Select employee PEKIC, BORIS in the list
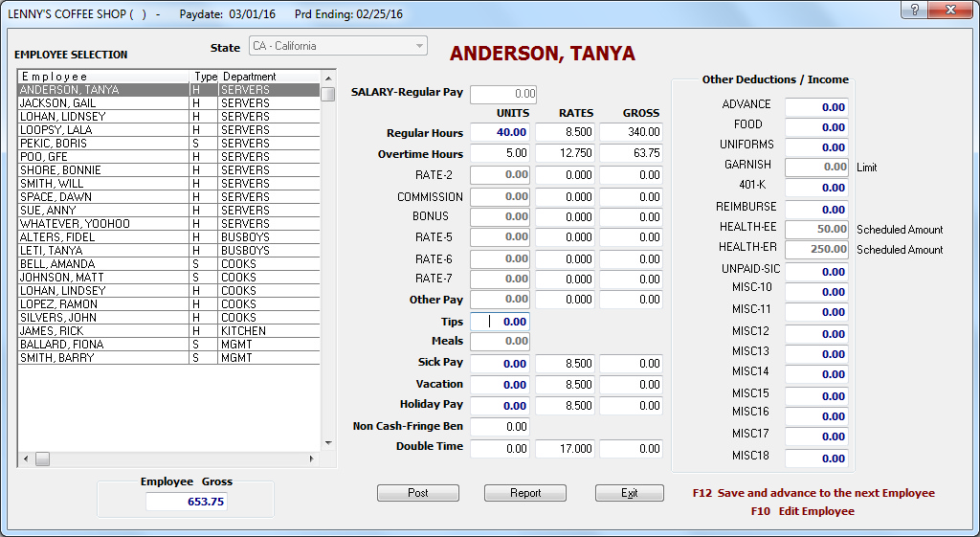Screen dimensions: 980x537 (x=168, y=144)
